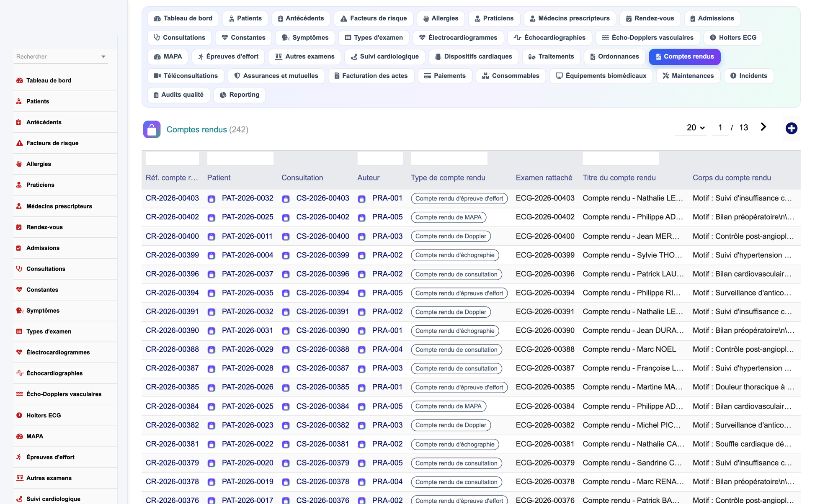Sort by Consultation column header

[302, 177]
